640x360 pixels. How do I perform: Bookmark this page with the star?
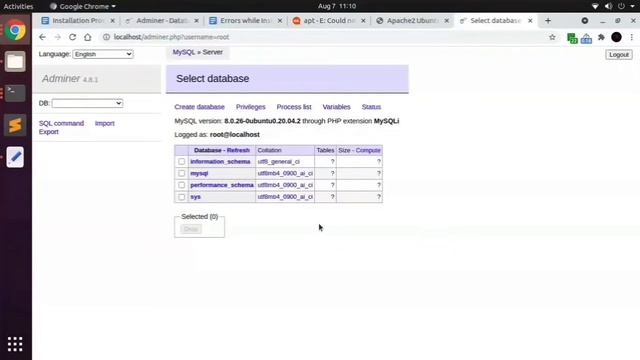(552, 37)
